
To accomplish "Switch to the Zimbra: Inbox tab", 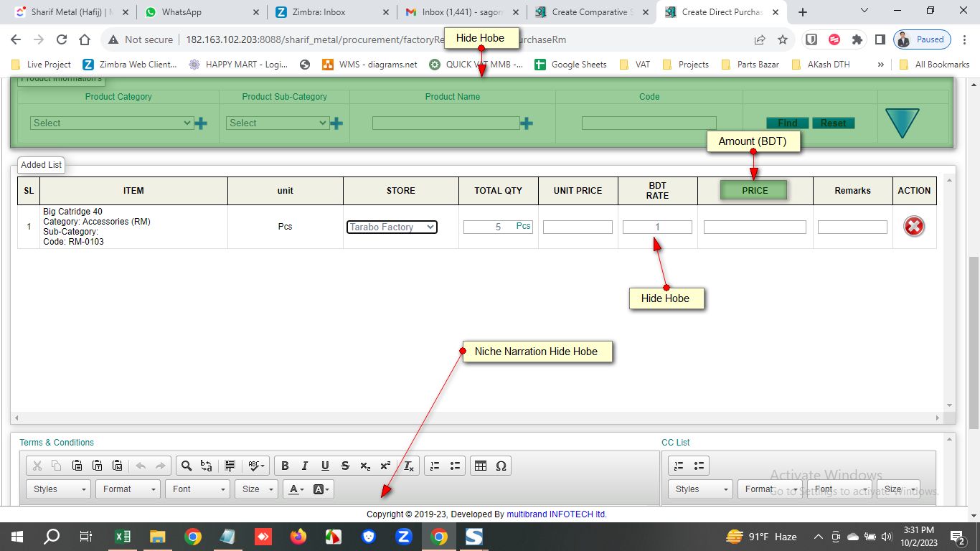I will [x=331, y=12].
